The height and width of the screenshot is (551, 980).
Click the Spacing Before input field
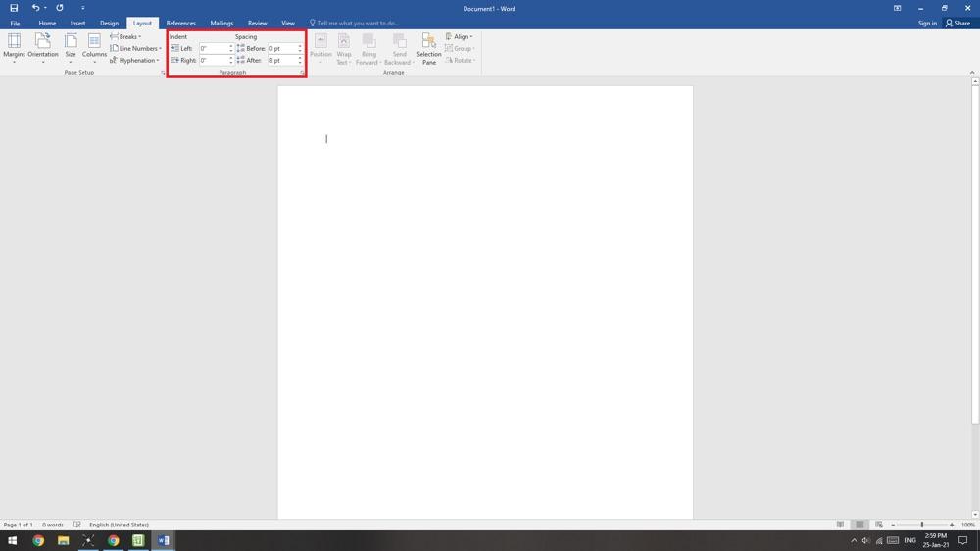[282, 48]
